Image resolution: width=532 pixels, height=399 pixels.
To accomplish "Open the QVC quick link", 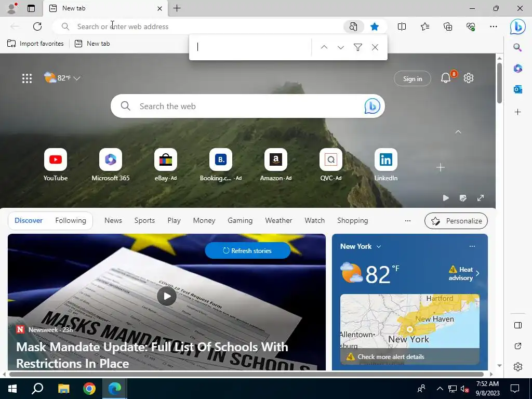I will [331, 165].
